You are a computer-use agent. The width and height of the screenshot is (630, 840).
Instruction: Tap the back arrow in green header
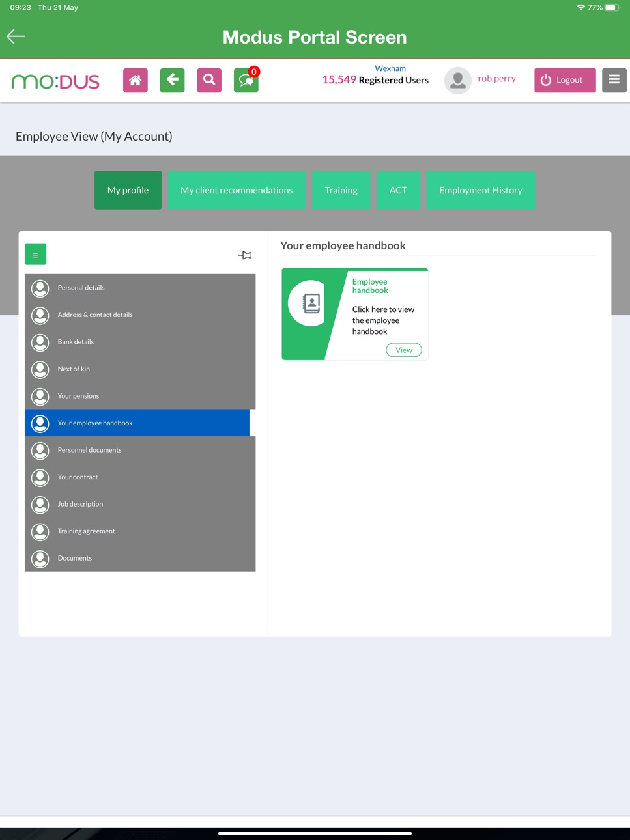tap(16, 36)
